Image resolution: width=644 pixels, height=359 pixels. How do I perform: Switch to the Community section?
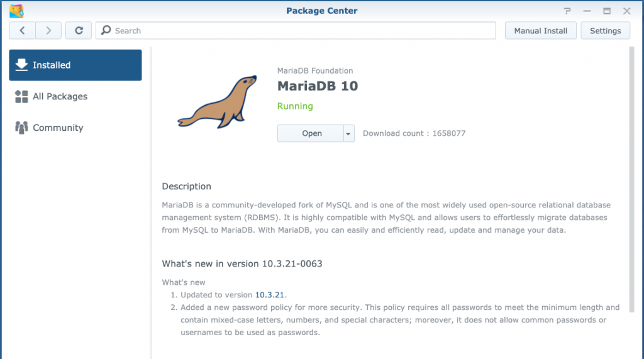point(75,128)
